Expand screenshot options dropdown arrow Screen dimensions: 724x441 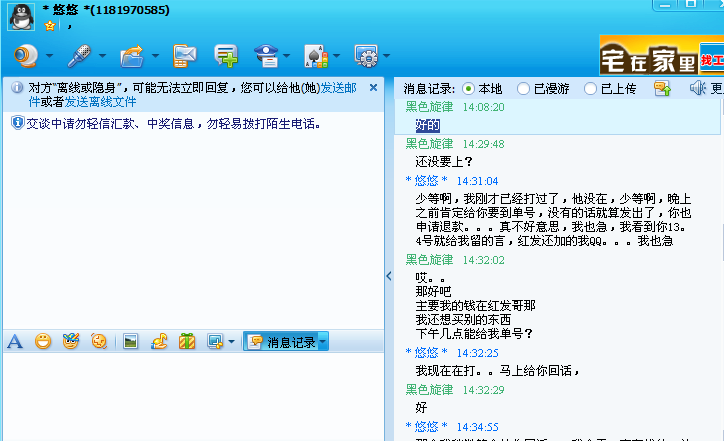[231, 342]
